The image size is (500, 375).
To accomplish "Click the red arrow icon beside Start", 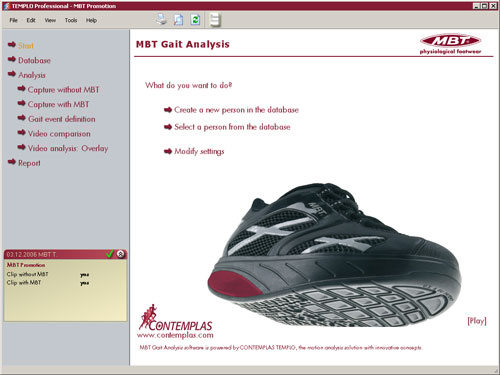I will click(x=12, y=44).
